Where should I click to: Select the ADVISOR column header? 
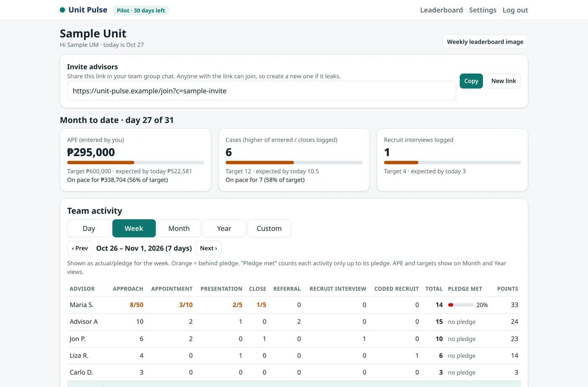click(x=82, y=289)
